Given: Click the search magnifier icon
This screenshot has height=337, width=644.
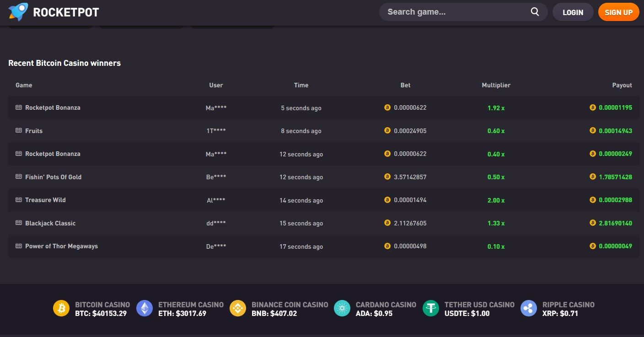Looking at the screenshot, I should (x=534, y=11).
